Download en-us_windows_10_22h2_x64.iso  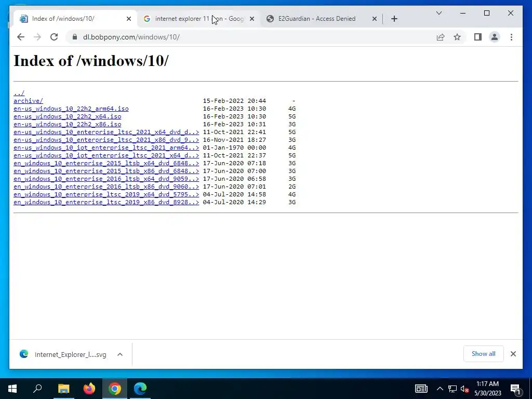67,116
